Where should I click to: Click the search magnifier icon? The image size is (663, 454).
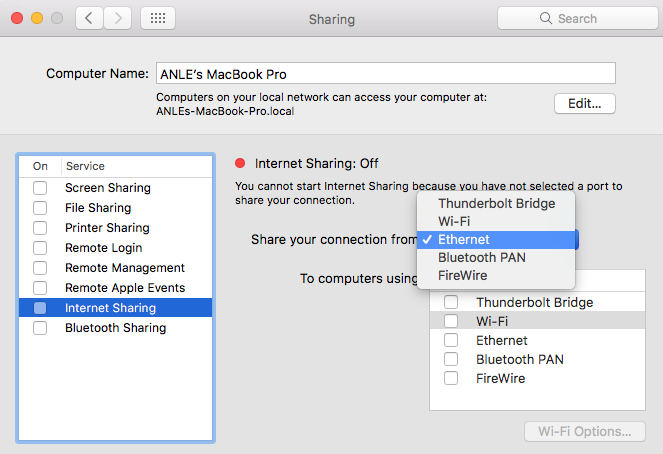(546, 18)
